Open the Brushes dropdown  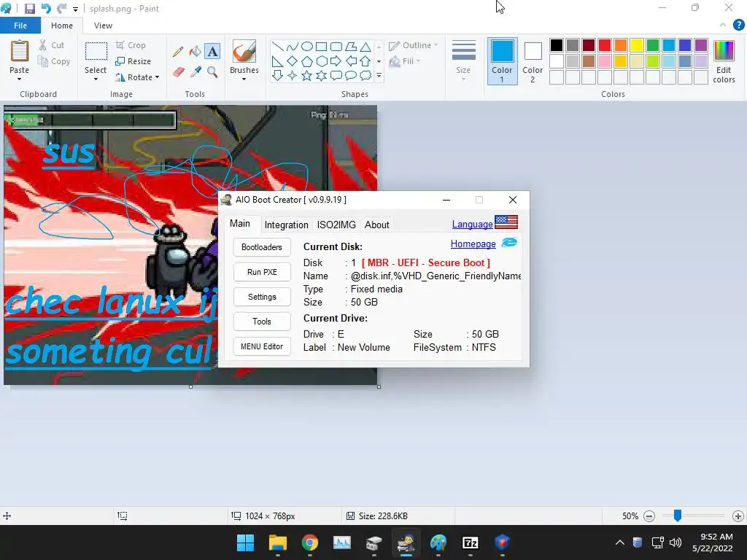point(244,79)
